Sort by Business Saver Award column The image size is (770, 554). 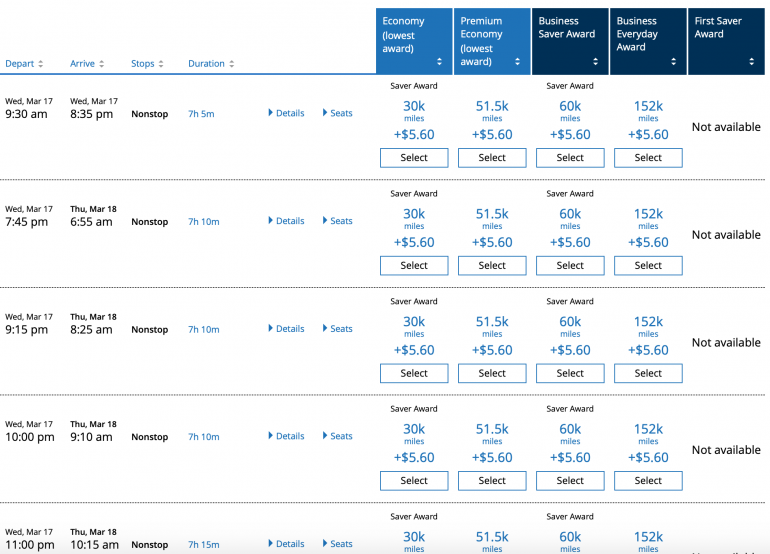595,62
